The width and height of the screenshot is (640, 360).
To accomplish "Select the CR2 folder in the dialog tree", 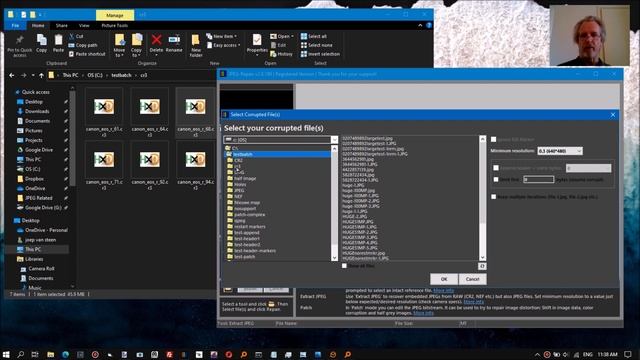I will pyautogui.click(x=238, y=160).
